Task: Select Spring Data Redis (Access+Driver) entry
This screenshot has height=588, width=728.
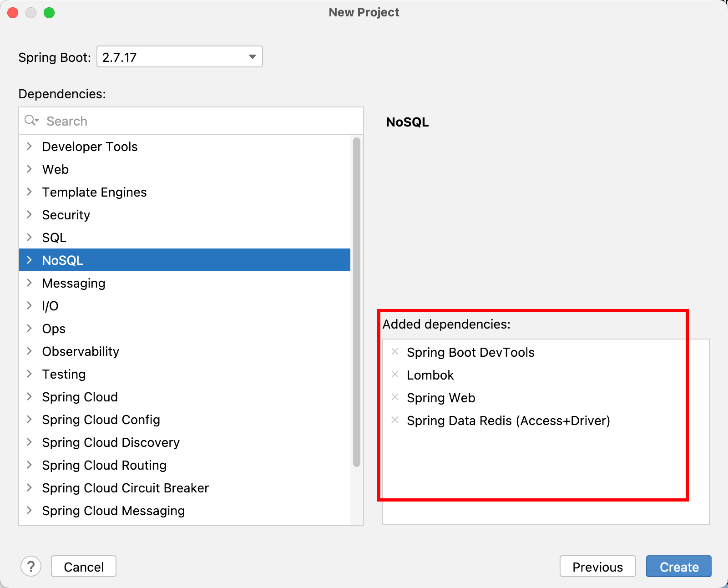Action: click(508, 420)
